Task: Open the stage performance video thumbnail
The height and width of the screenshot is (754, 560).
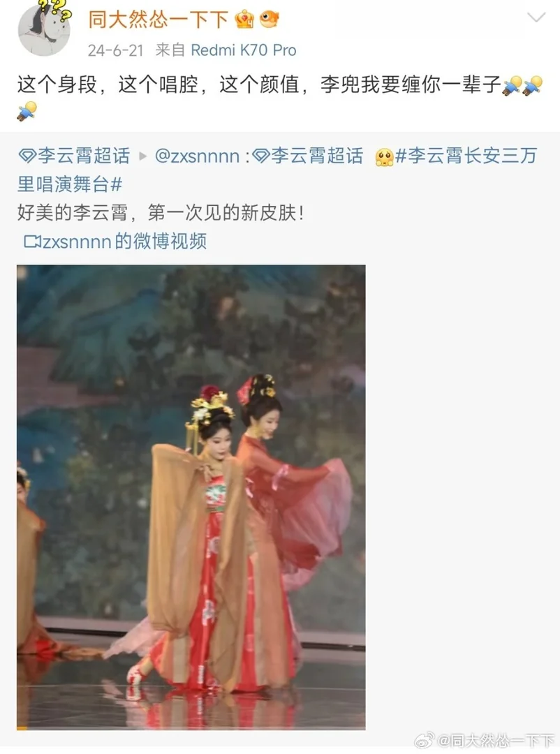Action: click(x=191, y=497)
